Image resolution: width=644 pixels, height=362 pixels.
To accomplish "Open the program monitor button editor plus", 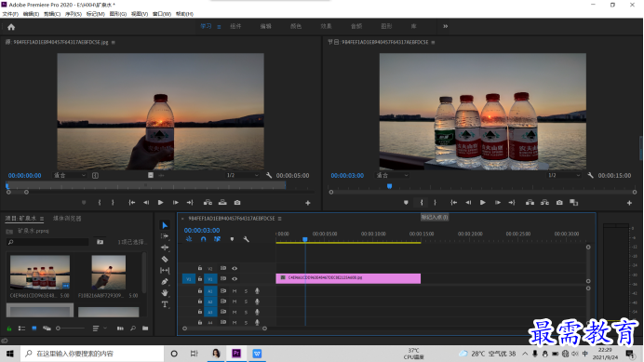I will coord(629,203).
